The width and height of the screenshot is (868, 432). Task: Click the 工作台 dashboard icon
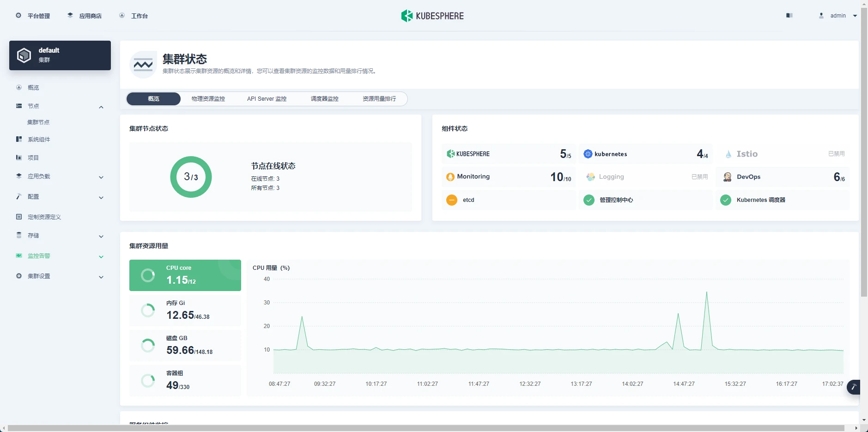click(x=122, y=15)
